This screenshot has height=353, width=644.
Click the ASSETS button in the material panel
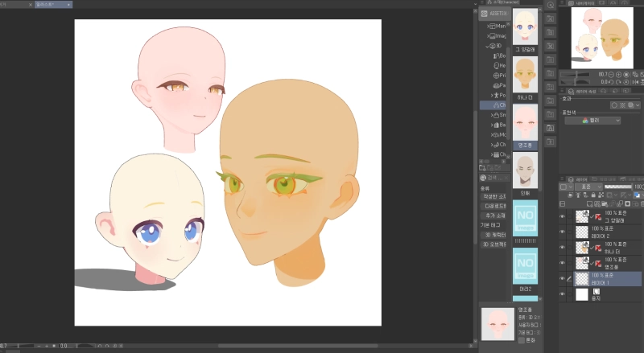click(x=493, y=14)
